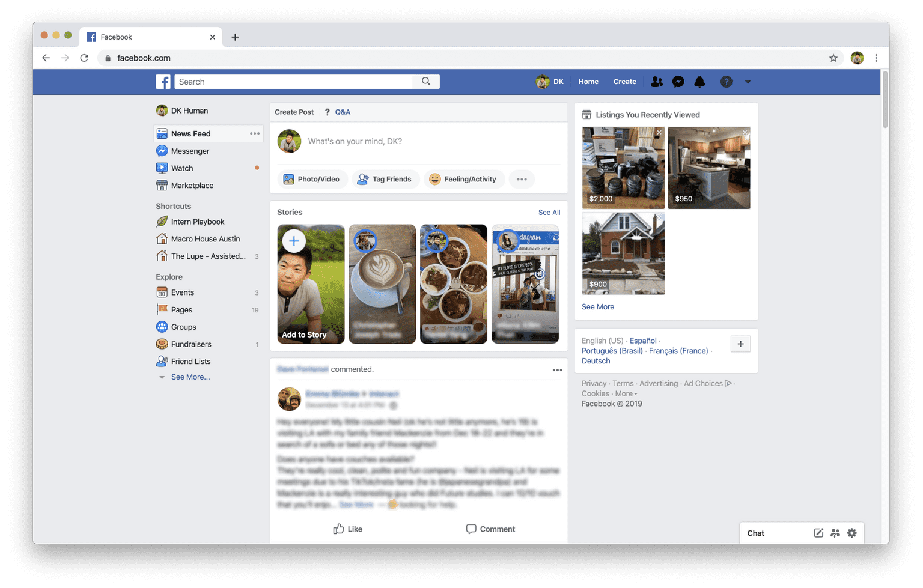The height and width of the screenshot is (588, 923).
Task: Open post options three-dot menu
Action: click(x=557, y=370)
